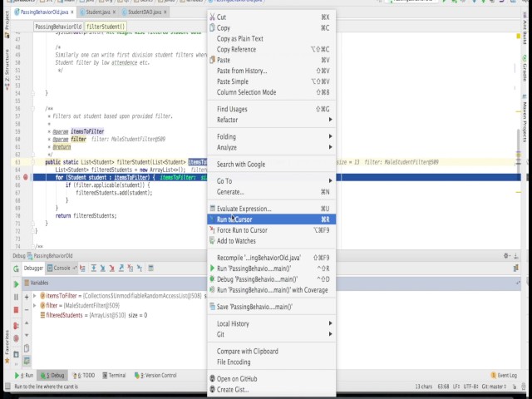Select Find Usages from context menu
532x399 pixels.
point(272,109)
